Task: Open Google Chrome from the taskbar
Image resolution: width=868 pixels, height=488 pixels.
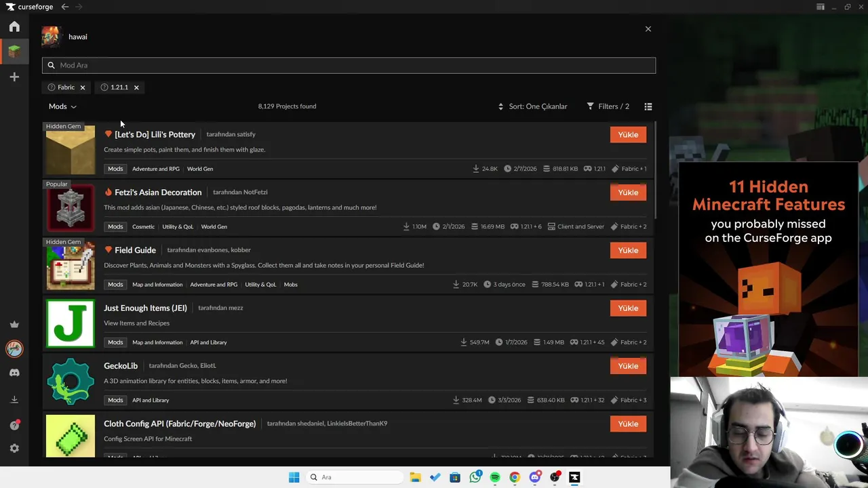Action: 515,477
